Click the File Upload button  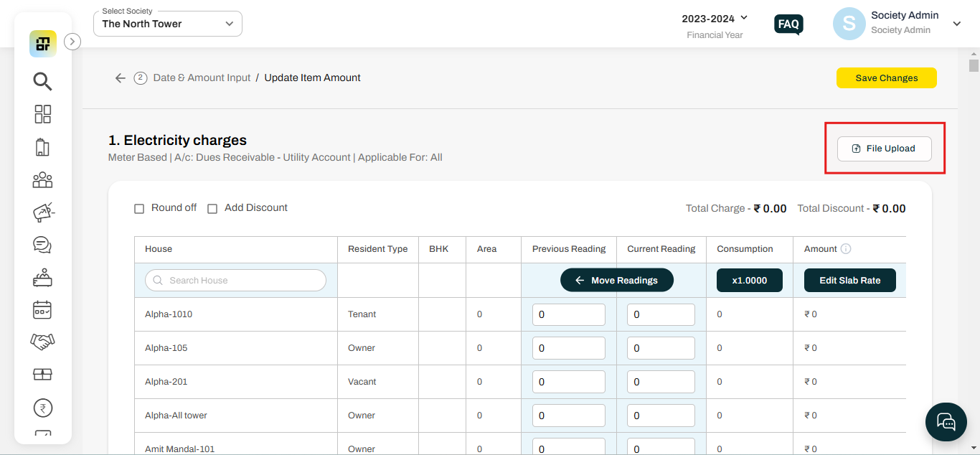[884, 149]
